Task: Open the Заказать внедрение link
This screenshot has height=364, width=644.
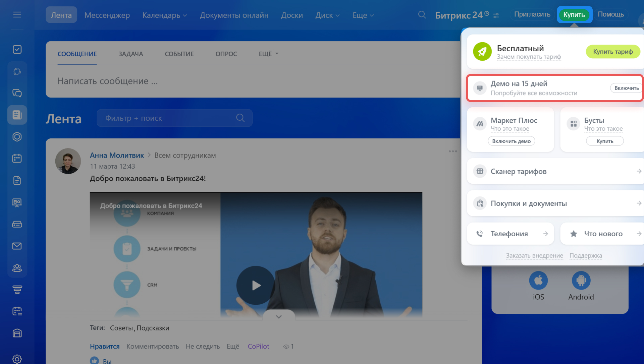Action: pyautogui.click(x=534, y=255)
